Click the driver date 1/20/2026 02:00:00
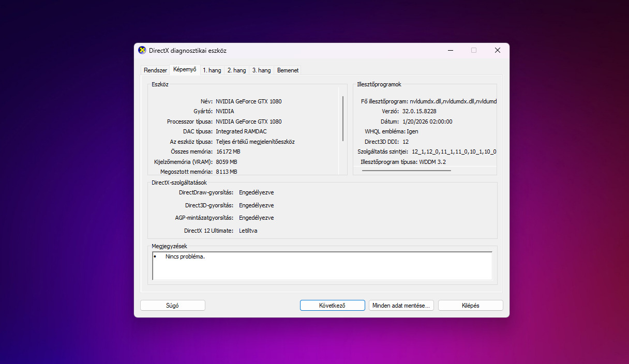This screenshot has width=629, height=364. [427, 122]
